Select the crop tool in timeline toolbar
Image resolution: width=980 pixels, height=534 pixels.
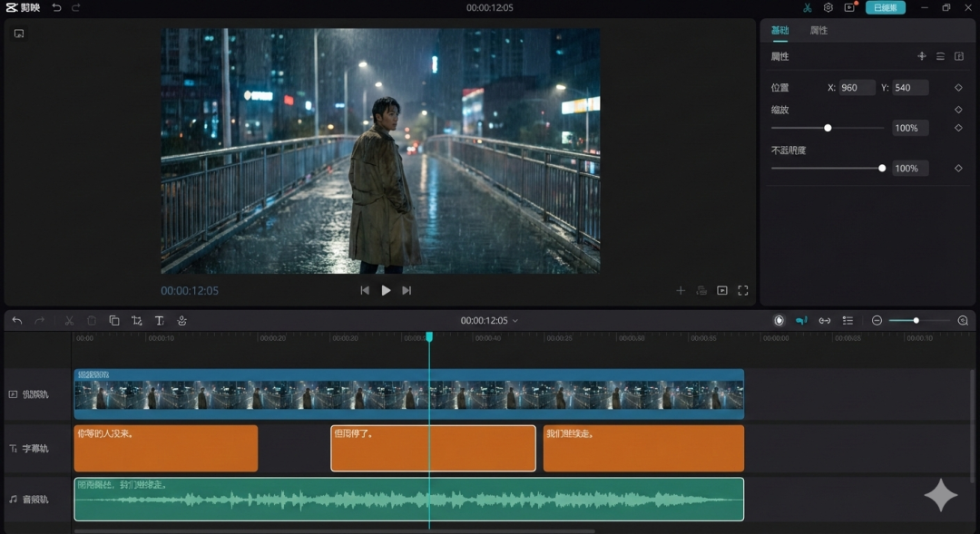coord(137,321)
